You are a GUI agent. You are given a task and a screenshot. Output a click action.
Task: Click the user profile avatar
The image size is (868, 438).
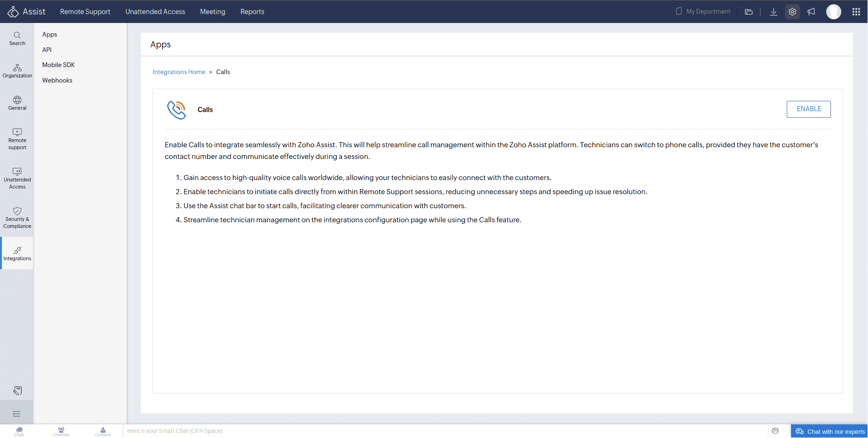(834, 12)
